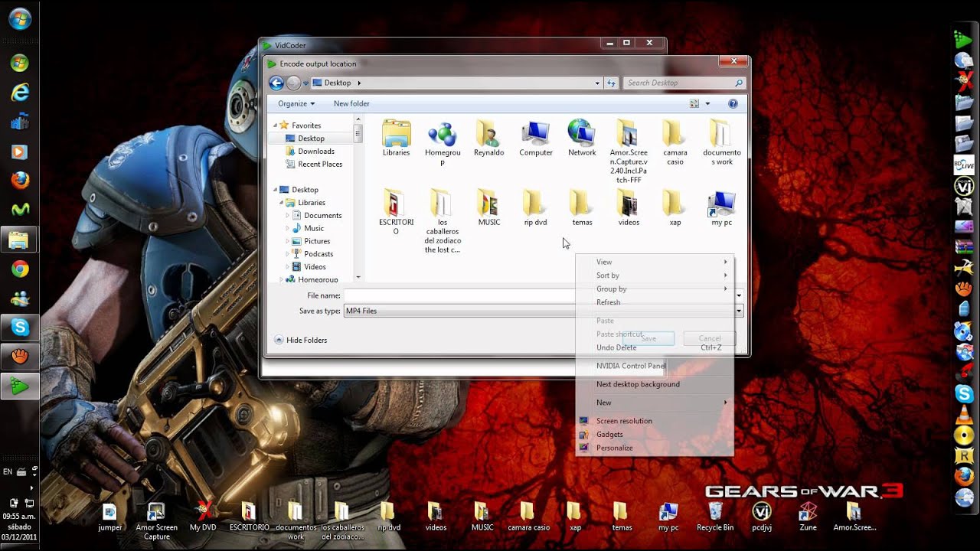
Task: Click the Zune desktop shortcut
Action: 808,517
